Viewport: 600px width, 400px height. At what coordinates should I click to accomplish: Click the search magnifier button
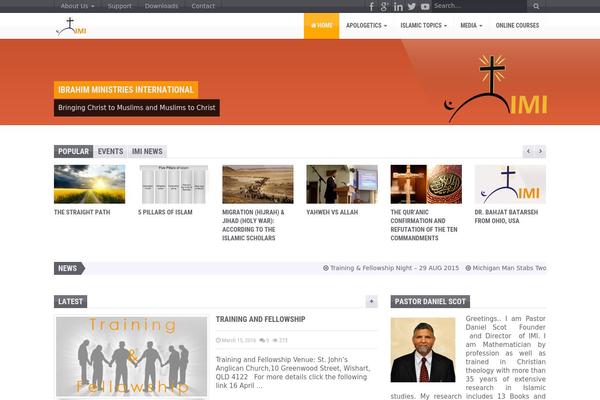point(536,6)
